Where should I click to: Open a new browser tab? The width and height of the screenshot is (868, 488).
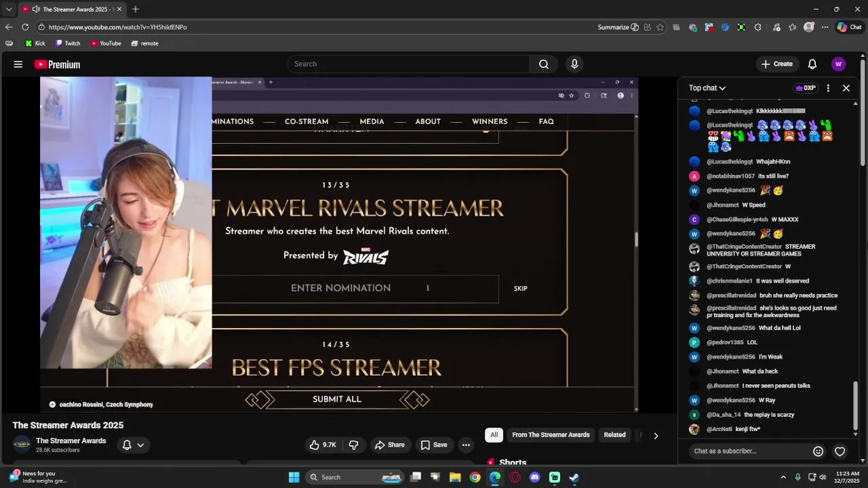coord(136,9)
